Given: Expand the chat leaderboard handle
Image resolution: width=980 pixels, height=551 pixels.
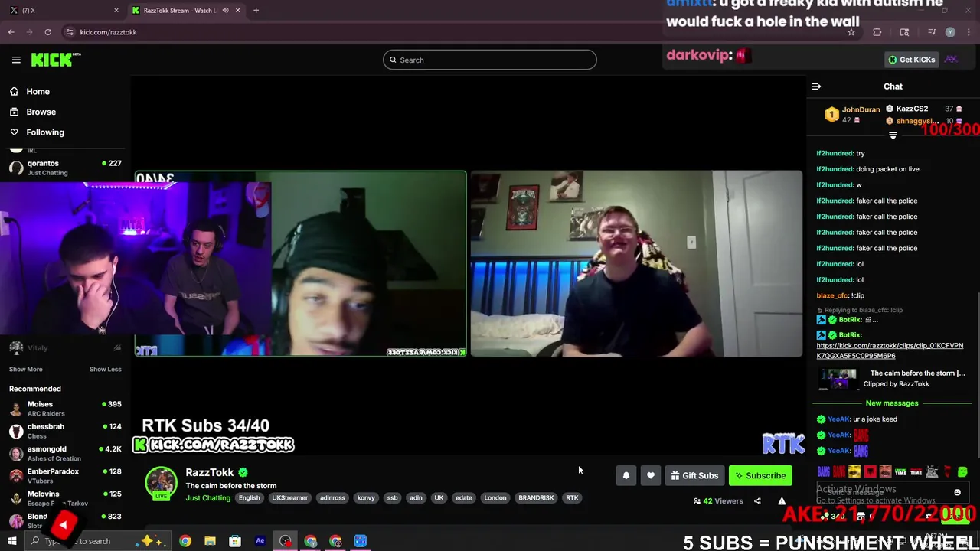Looking at the screenshot, I should tap(893, 135).
